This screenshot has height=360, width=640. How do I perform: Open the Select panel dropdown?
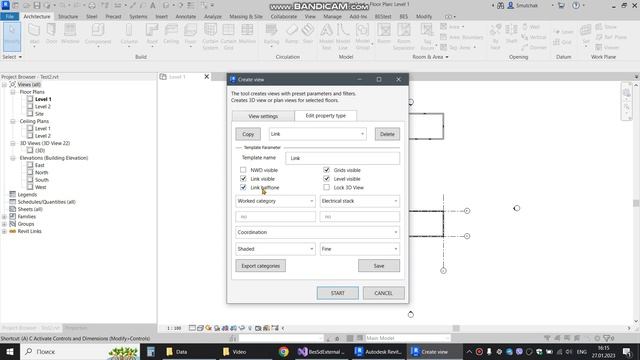pos(12,57)
